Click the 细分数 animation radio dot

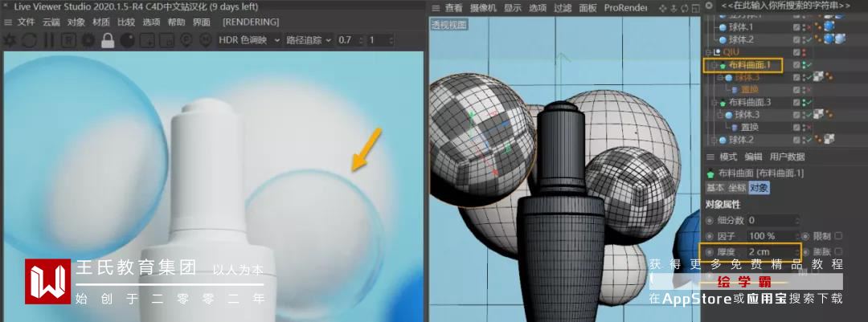(710, 220)
